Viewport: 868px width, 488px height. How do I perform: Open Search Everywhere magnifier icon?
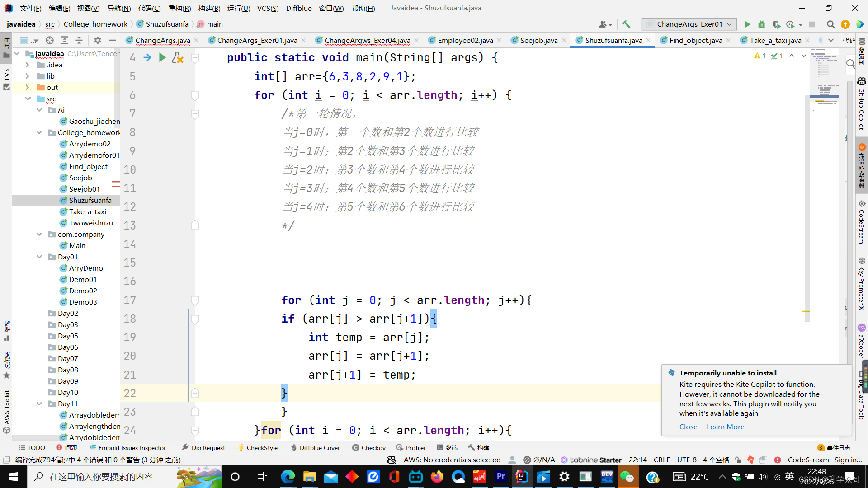(830, 24)
